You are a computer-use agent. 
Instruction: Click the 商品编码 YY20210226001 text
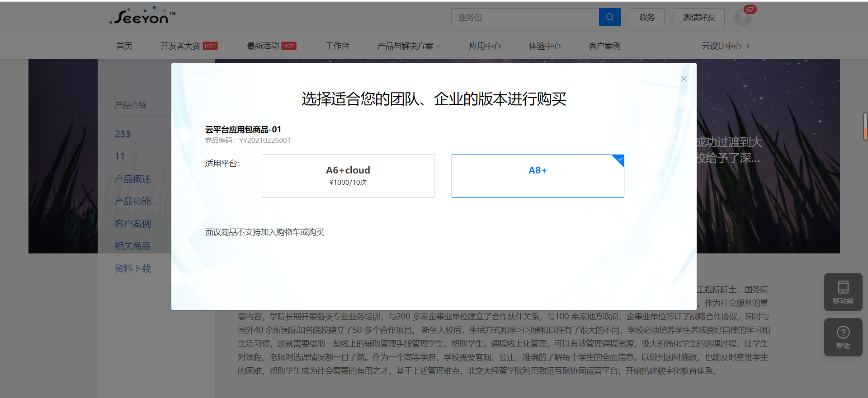[248, 140]
